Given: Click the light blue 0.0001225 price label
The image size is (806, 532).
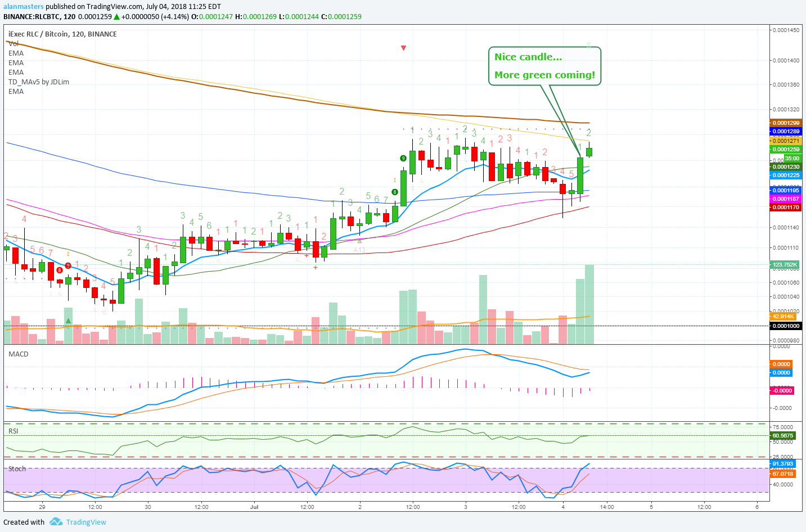Looking at the screenshot, I should pyautogui.click(x=785, y=175).
